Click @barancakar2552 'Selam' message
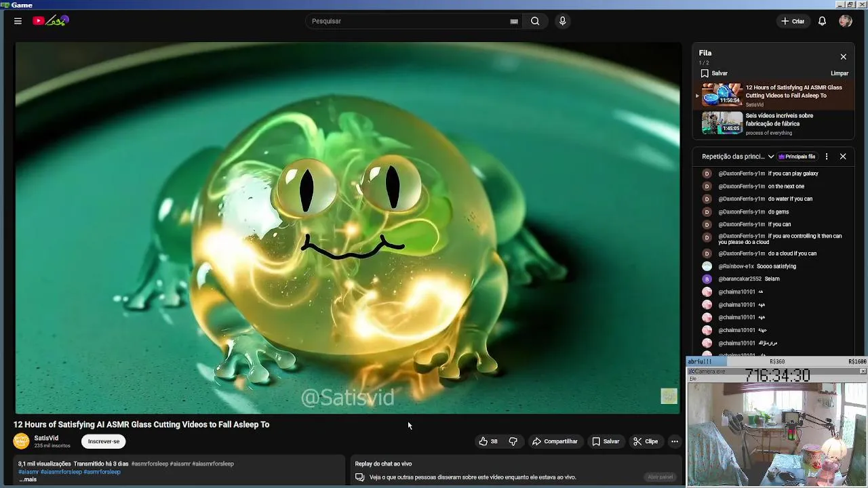Screen dimensions: 868x488 (x=772, y=279)
